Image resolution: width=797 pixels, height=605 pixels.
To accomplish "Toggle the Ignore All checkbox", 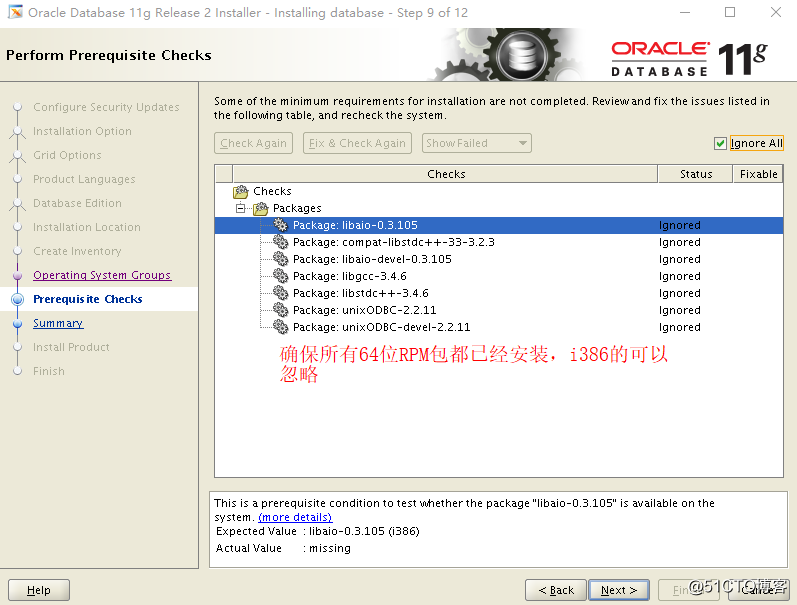I will pos(720,143).
